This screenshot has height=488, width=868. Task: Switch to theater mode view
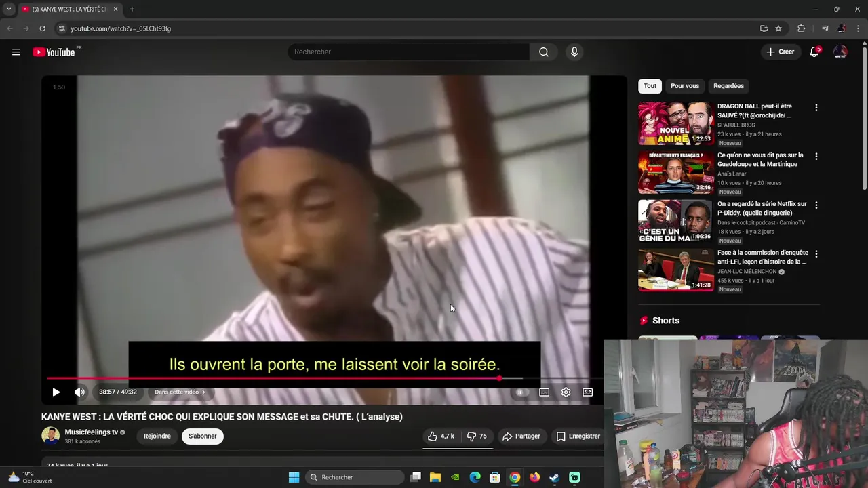pos(587,392)
